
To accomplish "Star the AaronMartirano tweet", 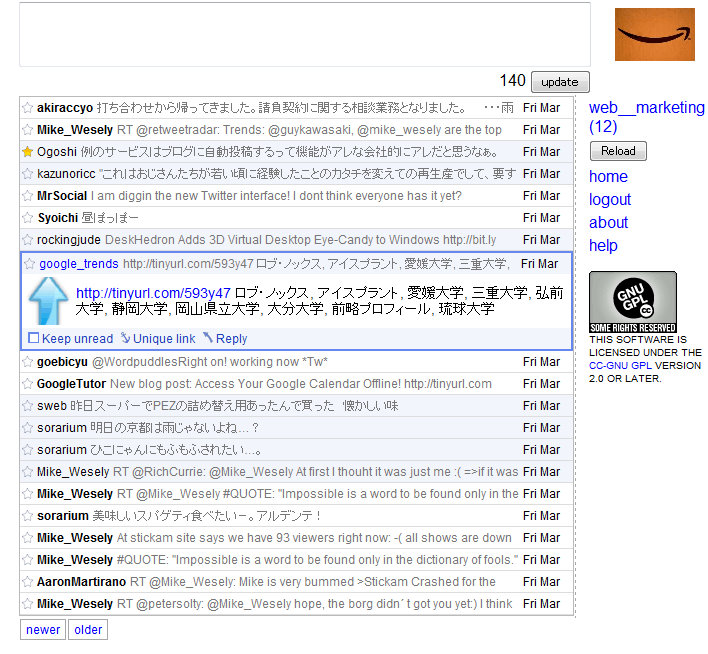I will 28,582.
